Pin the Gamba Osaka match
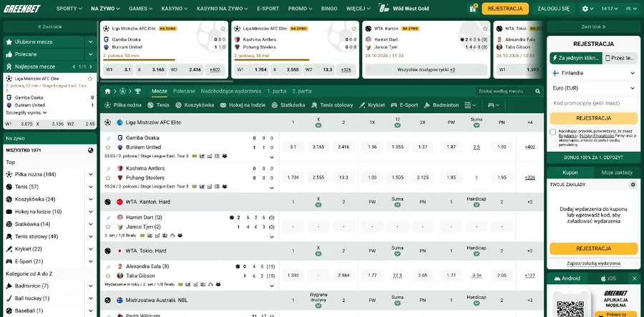Image resolution: width=644 pixels, height=317 pixels. click(x=108, y=138)
